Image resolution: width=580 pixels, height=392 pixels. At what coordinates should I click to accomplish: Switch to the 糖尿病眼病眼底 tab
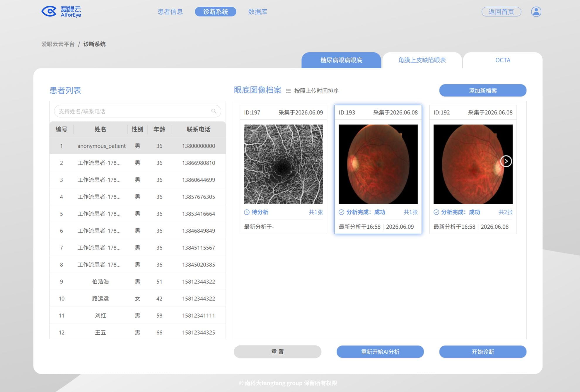(341, 60)
